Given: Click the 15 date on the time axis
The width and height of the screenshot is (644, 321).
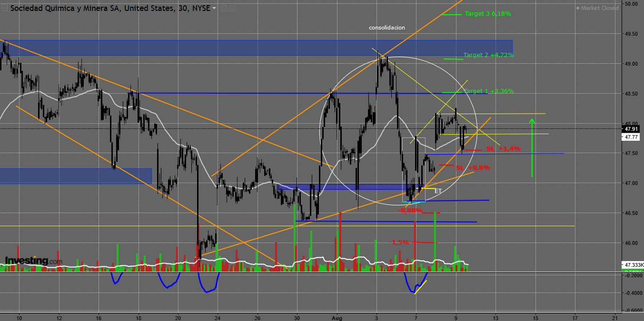Looking at the screenshot, I should [535, 317].
